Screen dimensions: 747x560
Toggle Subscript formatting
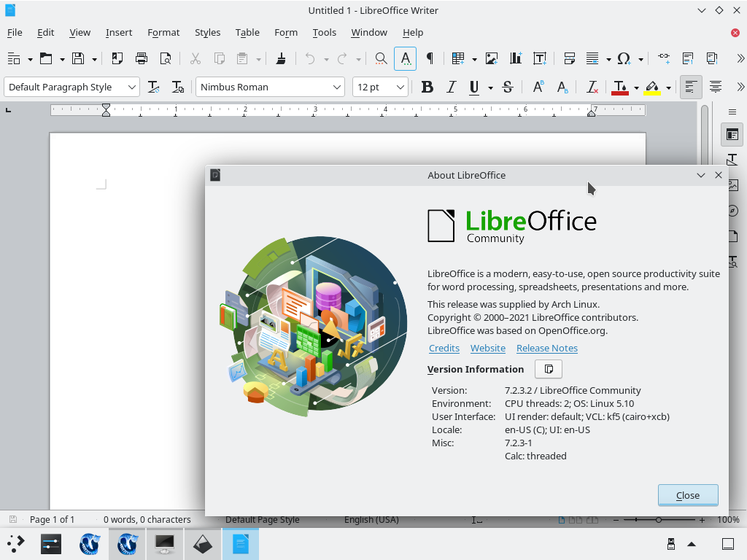(562, 87)
